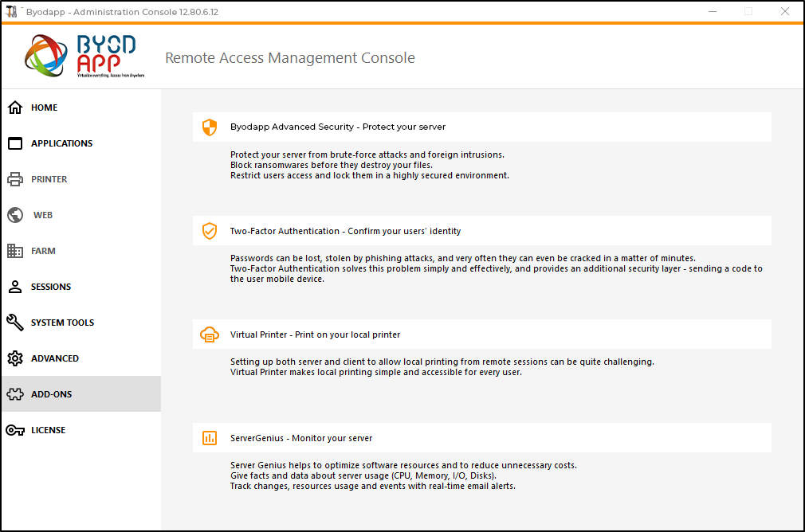Screen dimensions: 805x532
Task: Click the Sessions person icon
Action: (x=15, y=287)
